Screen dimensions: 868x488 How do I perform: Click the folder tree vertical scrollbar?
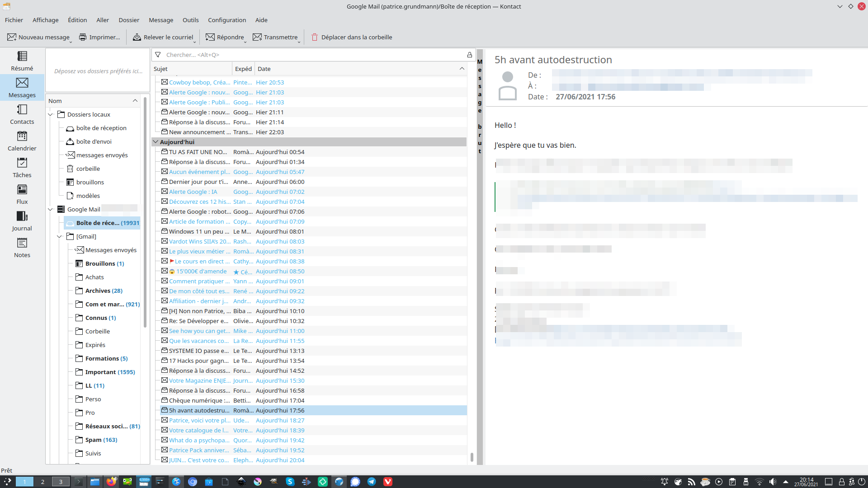(145, 212)
